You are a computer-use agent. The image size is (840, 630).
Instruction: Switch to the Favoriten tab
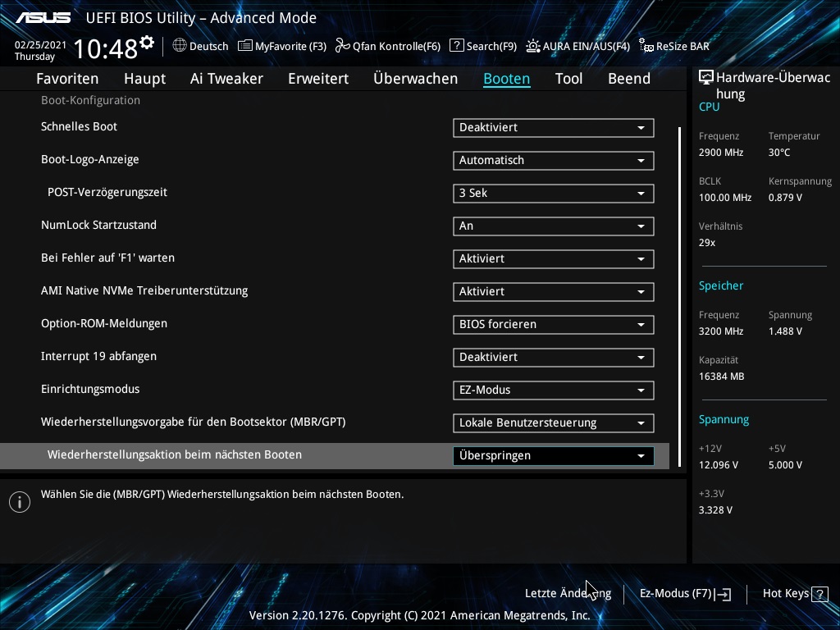[x=67, y=79]
